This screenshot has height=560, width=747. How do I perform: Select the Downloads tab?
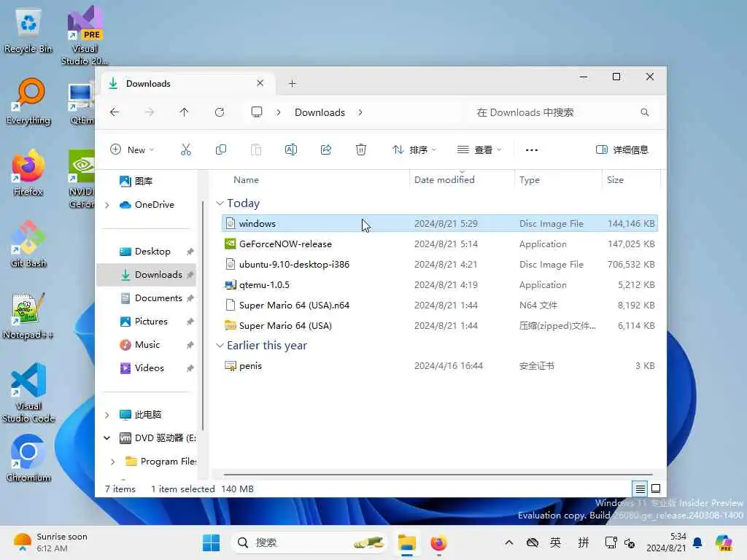pos(187,84)
